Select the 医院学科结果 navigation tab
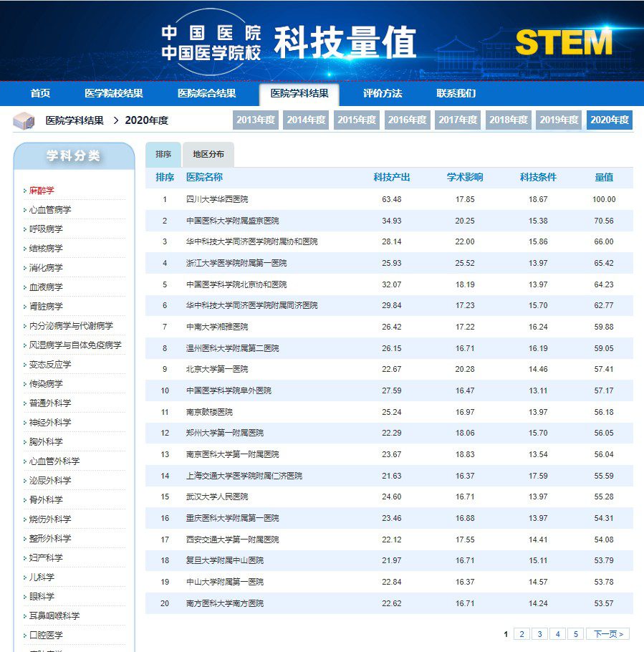644x652 pixels. pos(299,94)
